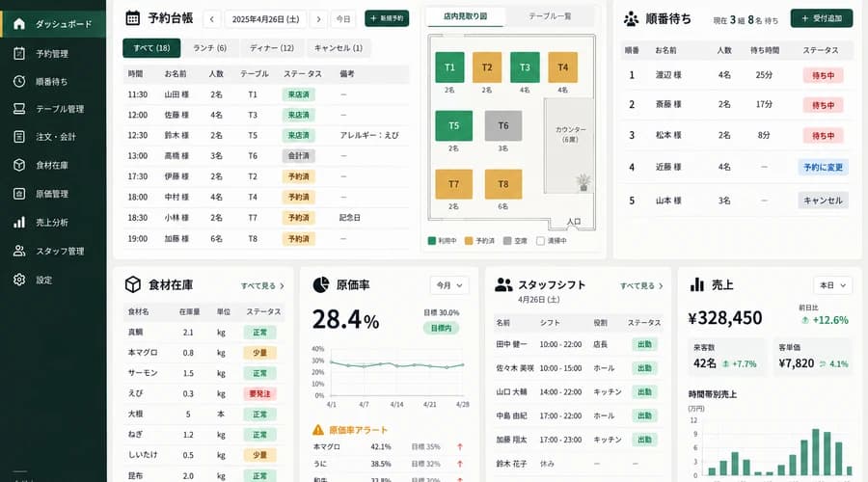The width and height of the screenshot is (868, 482).
Task: Open the テーブル管理 icon in sidebar
Action: [x=19, y=109]
